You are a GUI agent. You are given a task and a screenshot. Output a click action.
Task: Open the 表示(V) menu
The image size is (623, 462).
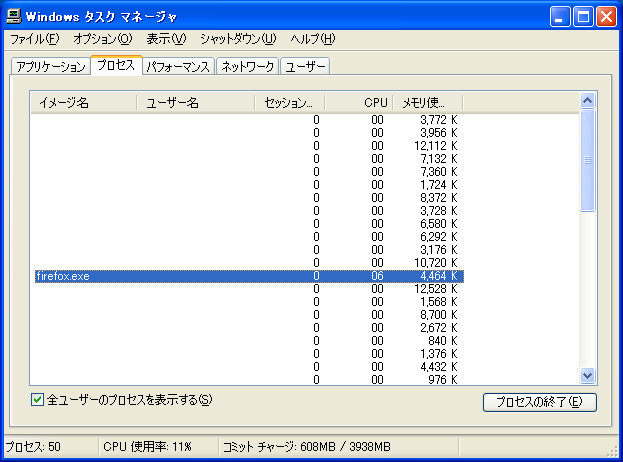click(166, 39)
